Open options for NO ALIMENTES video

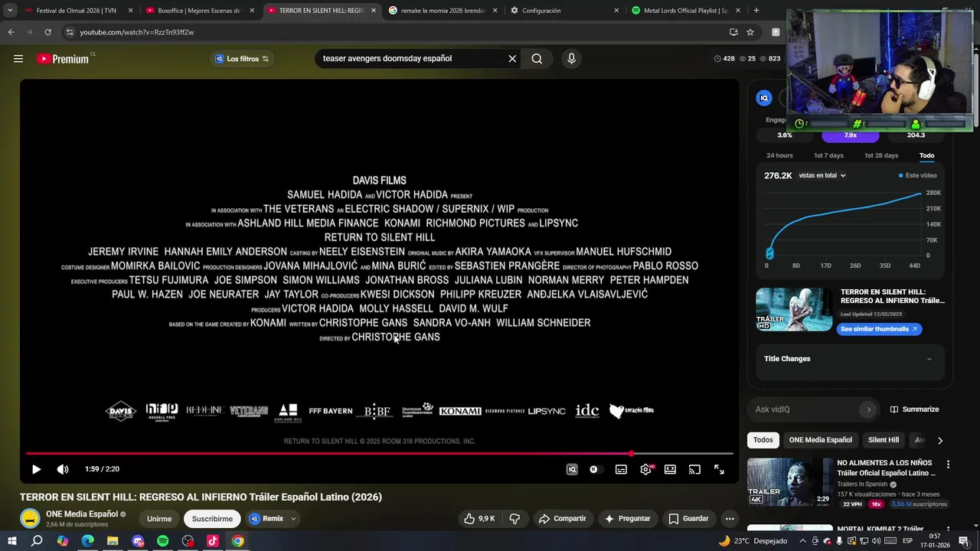[x=948, y=465]
